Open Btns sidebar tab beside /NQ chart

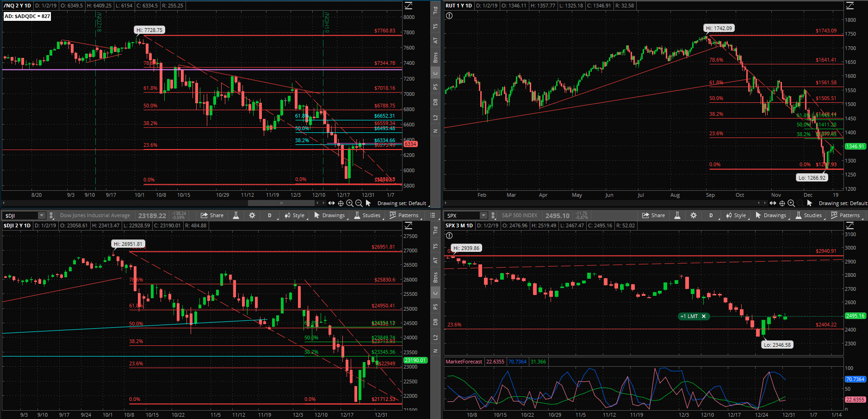pyautogui.click(x=435, y=57)
